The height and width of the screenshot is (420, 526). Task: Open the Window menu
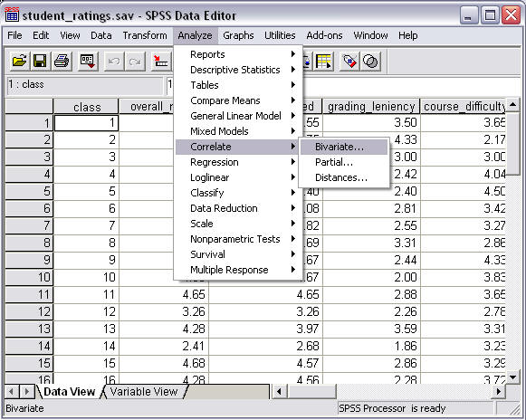370,35
